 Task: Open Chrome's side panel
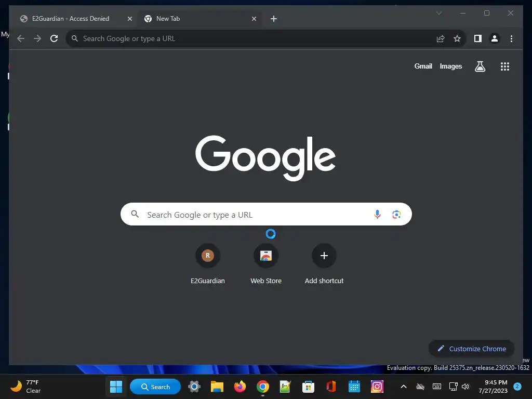pyautogui.click(x=478, y=38)
